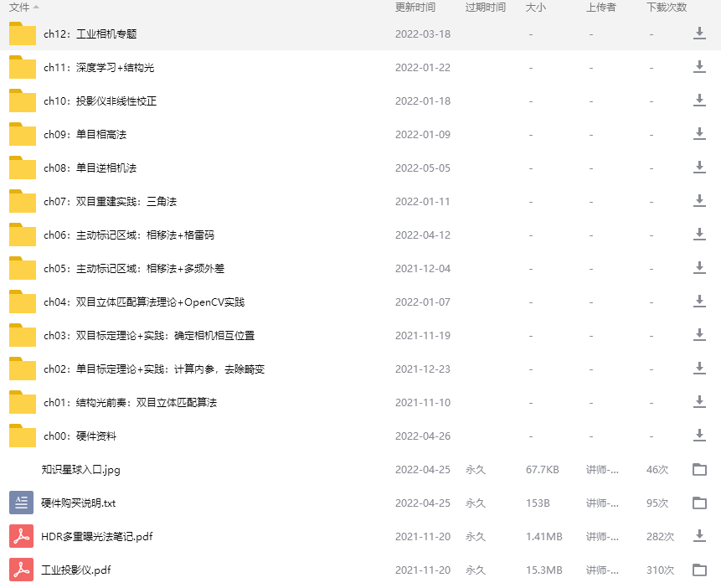Screen dimensions: 721x588
Task: Download HDR多重曝光法笔记.pdf
Action: click(x=700, y=536)
